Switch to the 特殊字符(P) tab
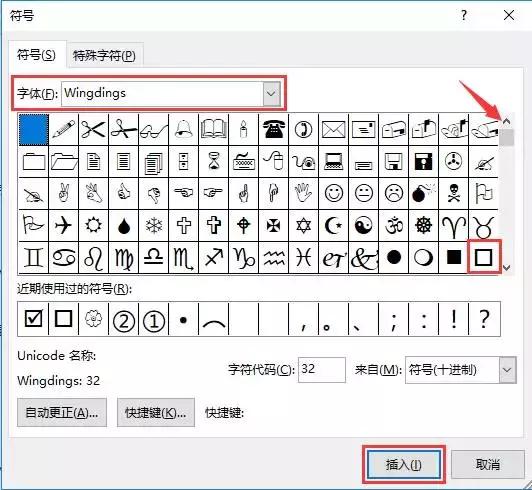The width and height of the screenshot is (532, 490). tap(104, 55)
